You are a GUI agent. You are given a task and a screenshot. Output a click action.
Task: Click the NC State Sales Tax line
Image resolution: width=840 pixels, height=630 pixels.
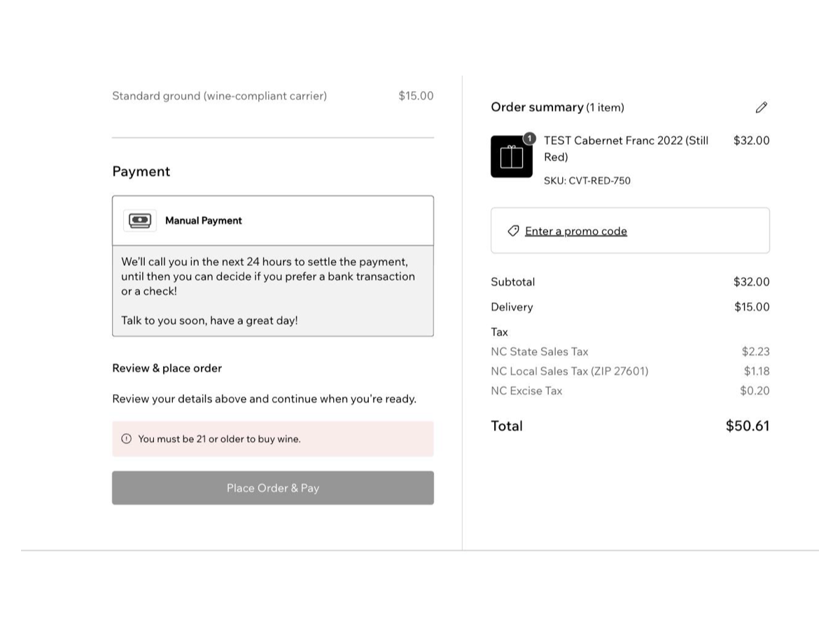pyautogui.click(x=630, y=351)
